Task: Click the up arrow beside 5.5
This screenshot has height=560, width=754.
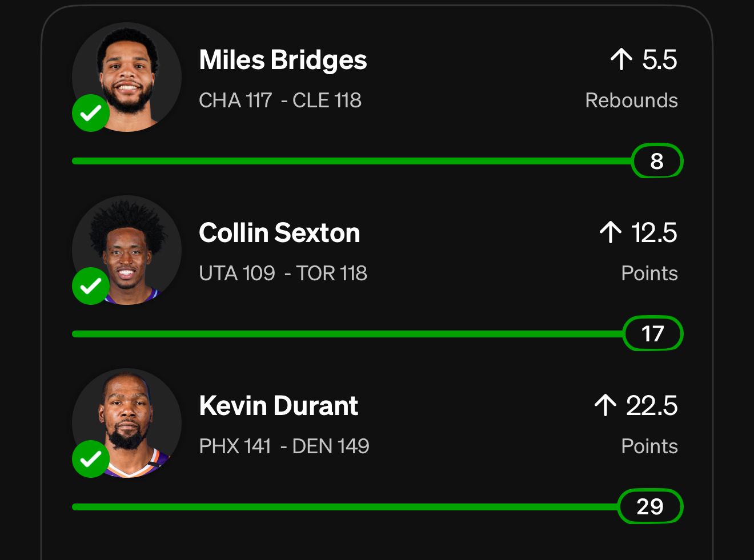Action: (x=621, y=59)
